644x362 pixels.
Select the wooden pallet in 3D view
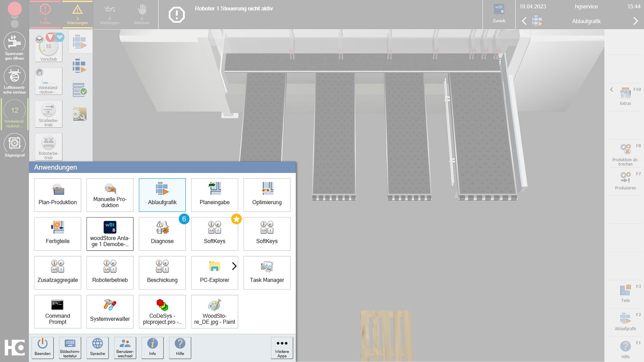point(386,335)
